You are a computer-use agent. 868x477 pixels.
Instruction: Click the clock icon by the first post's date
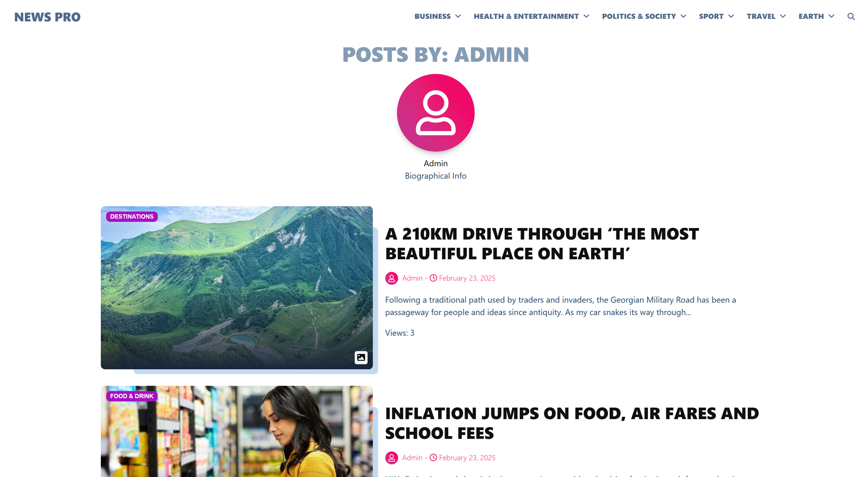tap(433, 278)
